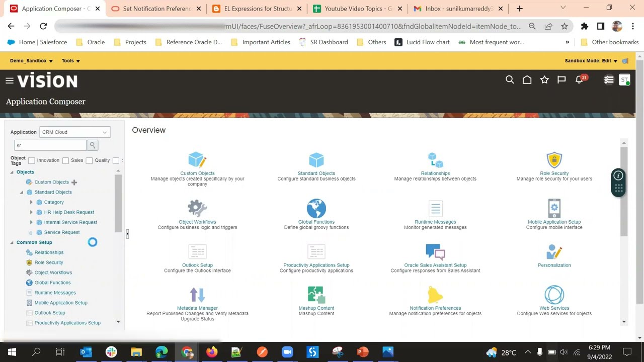Open the Custom Objects overview icon
Screen dimensions: 644x362
pyautogui.click(x=197, y=160)
